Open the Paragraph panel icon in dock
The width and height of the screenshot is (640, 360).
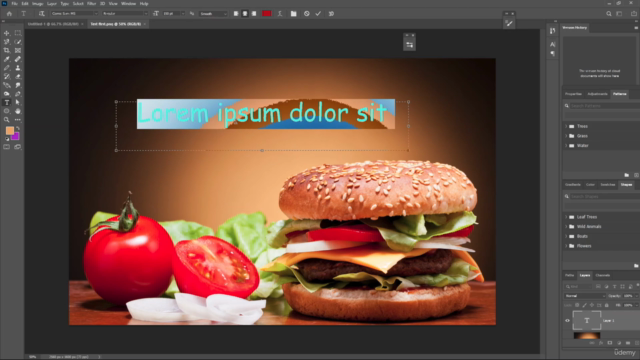click(552, 53)
